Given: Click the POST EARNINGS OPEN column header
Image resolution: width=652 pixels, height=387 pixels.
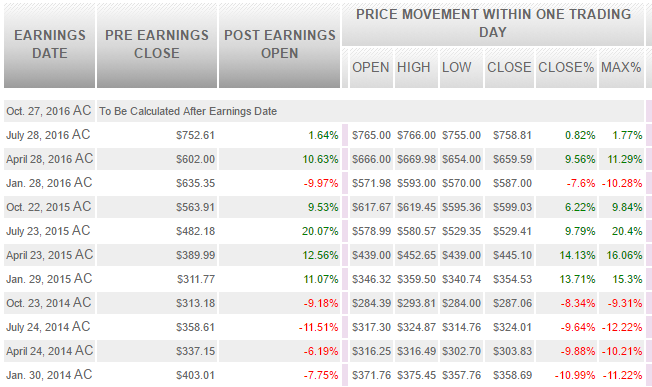Looking at the screenshot, I should point(279,45).
